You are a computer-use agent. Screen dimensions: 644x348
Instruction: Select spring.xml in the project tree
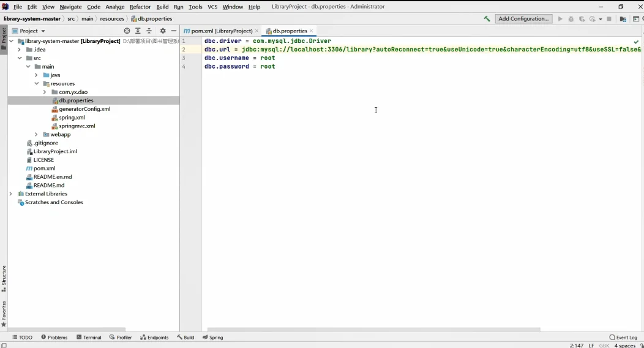pyautogui.click(x=72, y=118)
